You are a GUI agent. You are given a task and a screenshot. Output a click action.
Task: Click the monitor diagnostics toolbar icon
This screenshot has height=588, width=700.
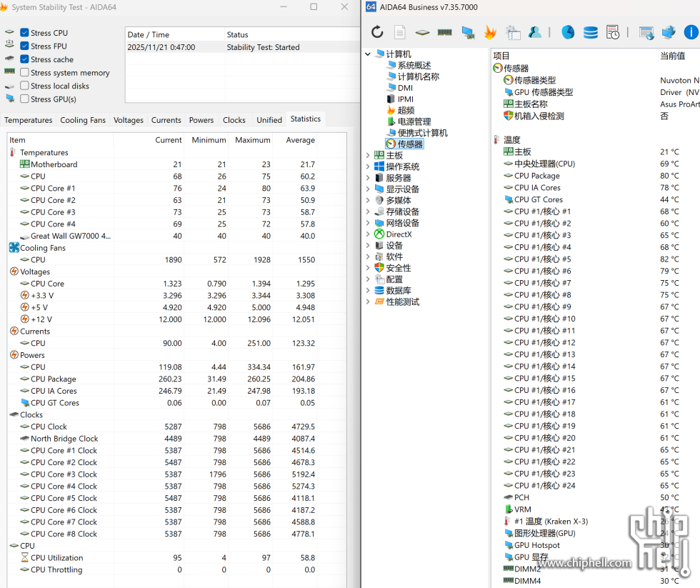468,32
